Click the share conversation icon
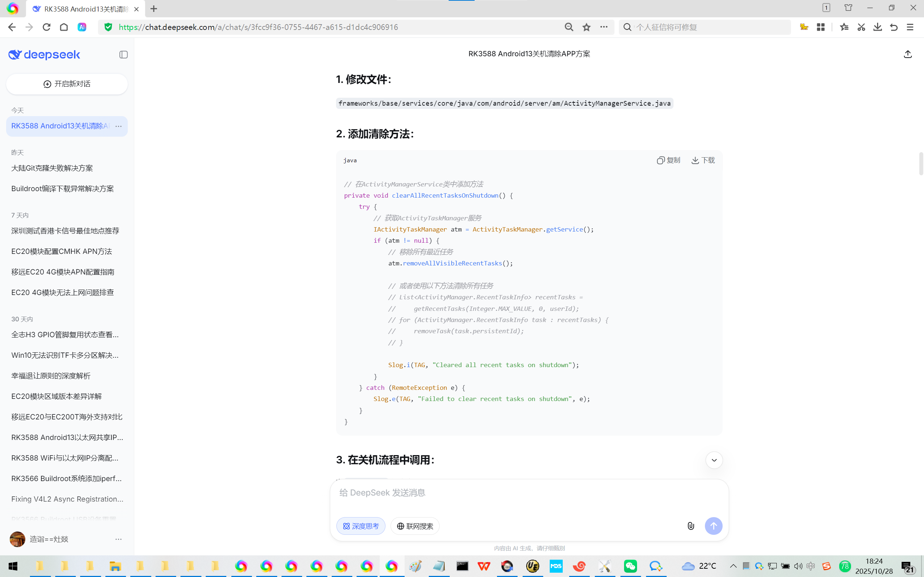924x577 pixels. coord(908,54)
